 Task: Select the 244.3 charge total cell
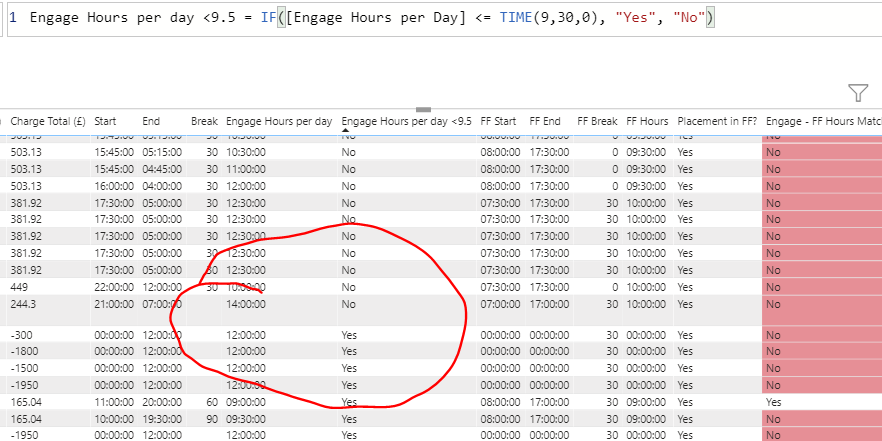tap(23, 304)
